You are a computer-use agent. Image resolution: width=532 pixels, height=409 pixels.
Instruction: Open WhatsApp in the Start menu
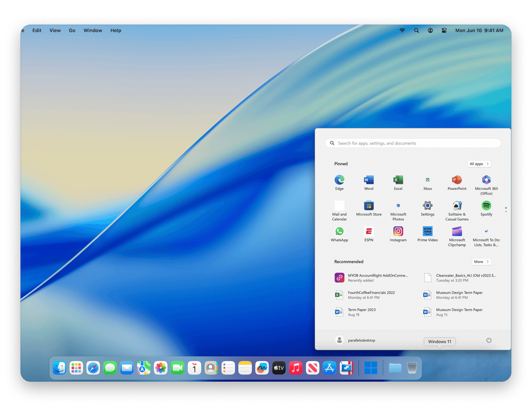(x=339, y=234)
